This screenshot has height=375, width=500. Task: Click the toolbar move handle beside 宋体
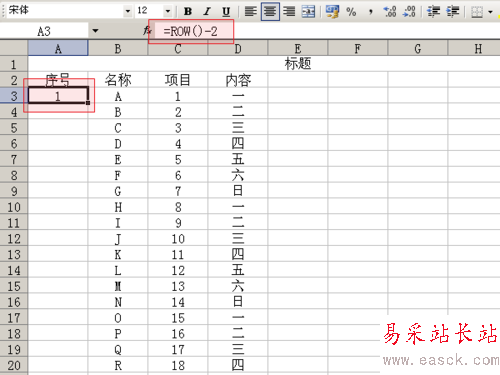(x=3, y=11)
